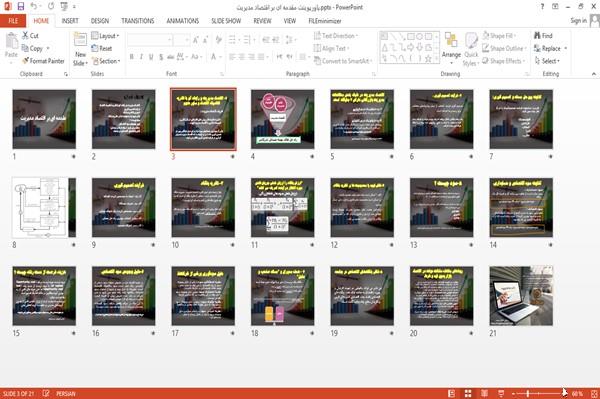Collapse the ribbon with the arrow
This screenshot has height=399, width=600.
point(593,74)
